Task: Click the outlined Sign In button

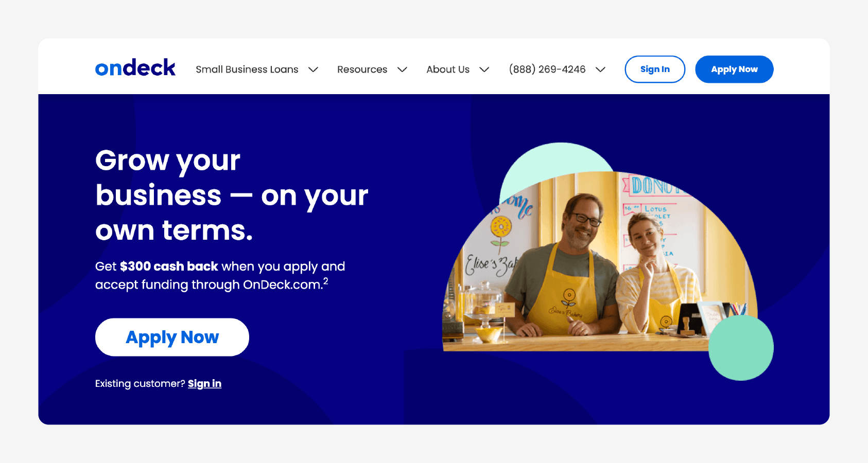Action: pos(655,69)
